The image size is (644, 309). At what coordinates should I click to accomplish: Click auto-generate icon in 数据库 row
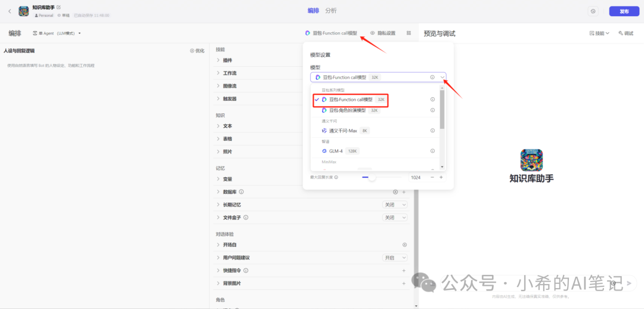pyautogui.click(x=395, y=192)
